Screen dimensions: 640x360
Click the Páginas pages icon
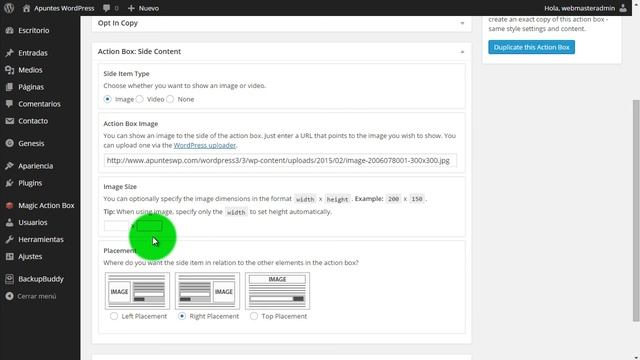10,87
